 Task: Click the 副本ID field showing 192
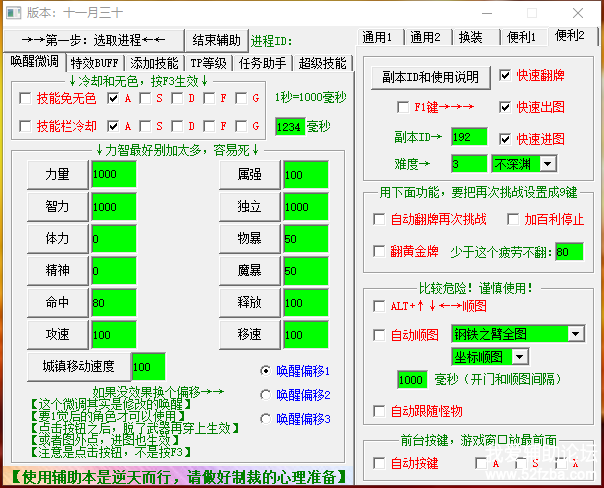pyautogui.click(x=470, y=137)
